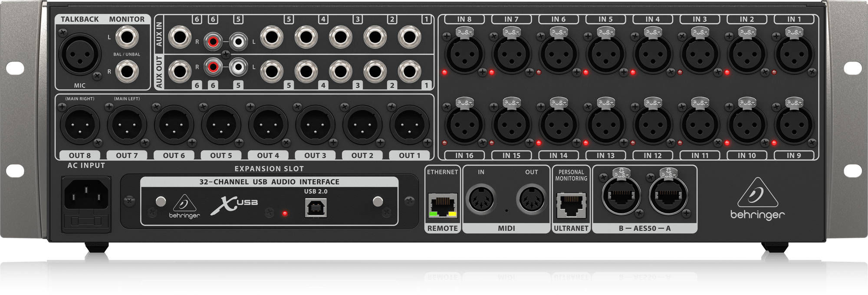Click the MIDI OUT DIN connector
Screen dimensions: 868x295
pos(532,200)
